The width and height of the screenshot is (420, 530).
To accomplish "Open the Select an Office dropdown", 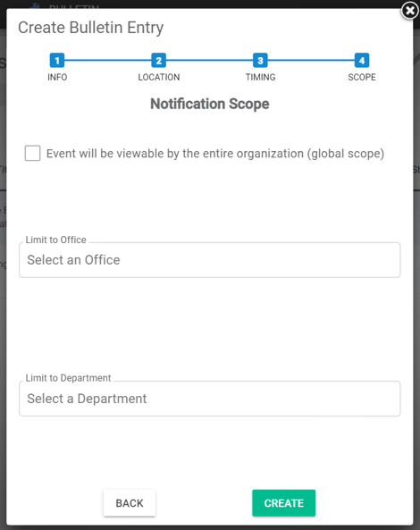I will point(209,260).
